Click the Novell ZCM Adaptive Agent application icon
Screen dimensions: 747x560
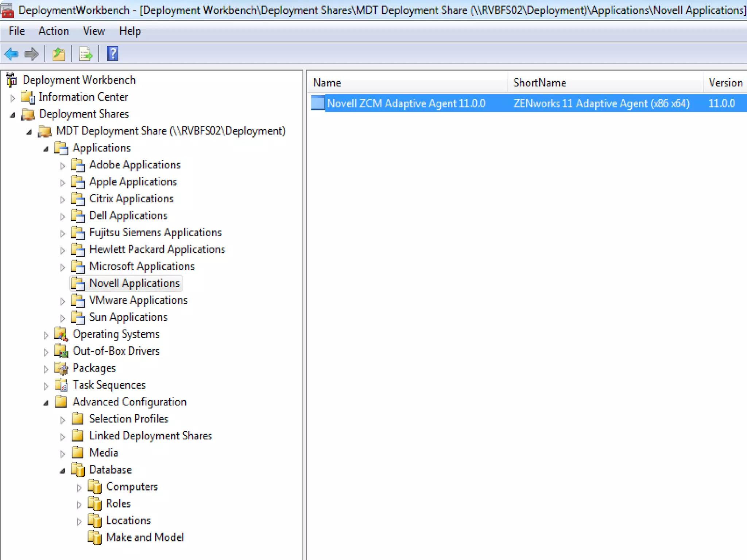click(318, 103)
